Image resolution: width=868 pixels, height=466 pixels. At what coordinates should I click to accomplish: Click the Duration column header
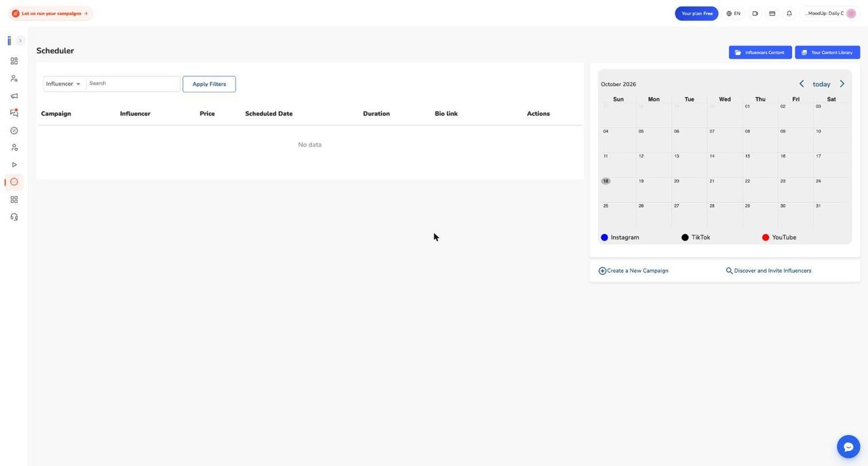(x=376, y=114)
